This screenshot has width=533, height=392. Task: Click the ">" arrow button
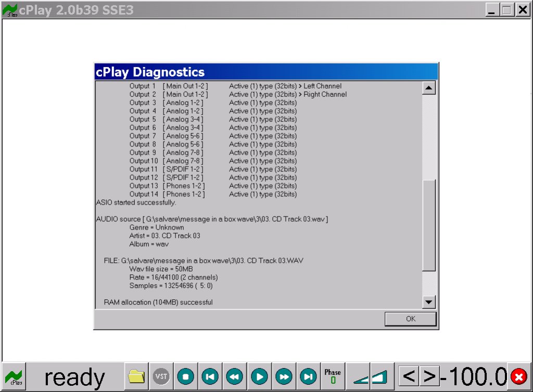429,376
